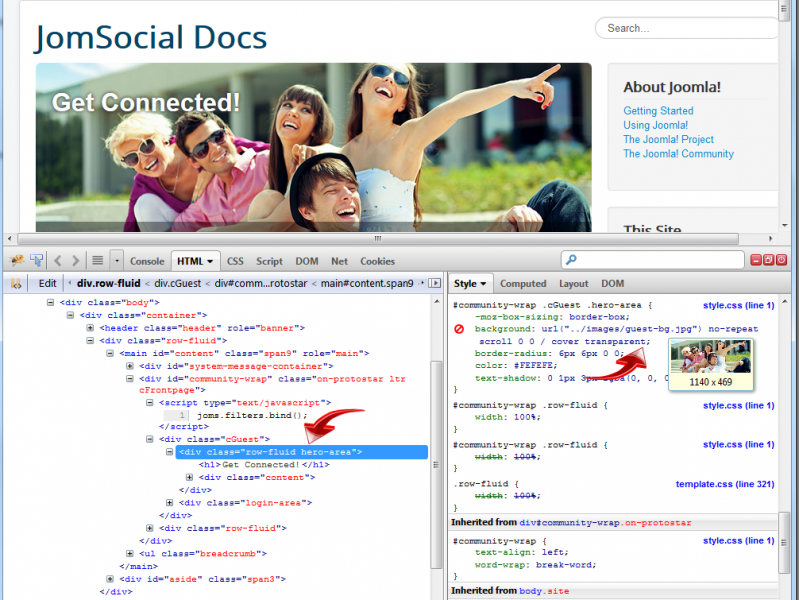The height and width of the screenshot is (600, 799).
Task: Click the break on mutate icon
Action: pyautogui.click(x=16, y=283)
